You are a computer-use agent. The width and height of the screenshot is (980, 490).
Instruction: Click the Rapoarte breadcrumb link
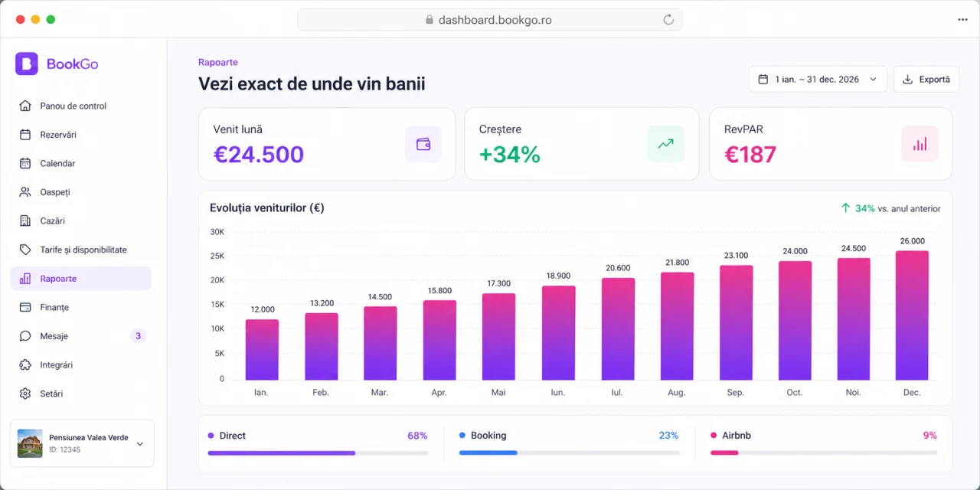[218, 62]
